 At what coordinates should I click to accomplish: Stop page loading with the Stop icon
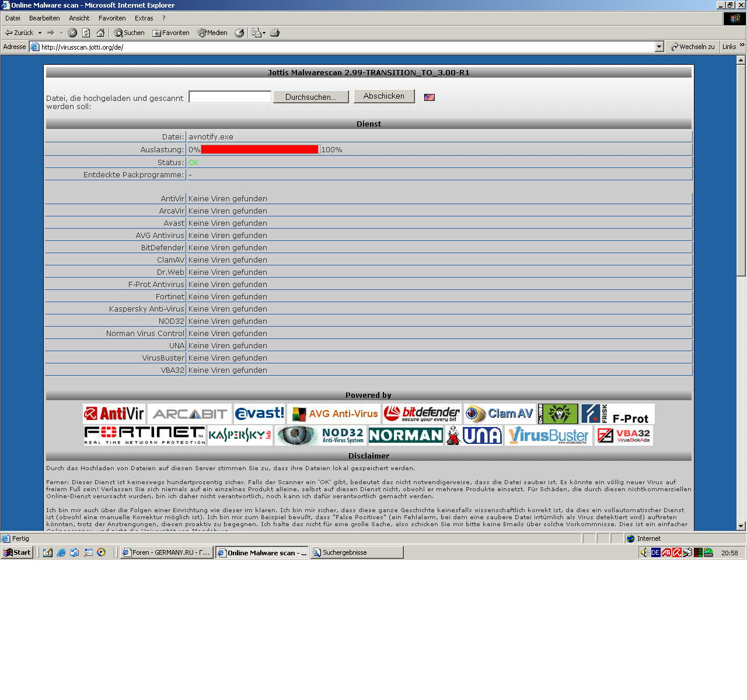72,33
